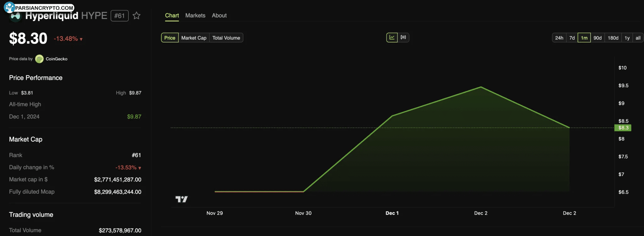Image resolution: width=644 pixels, height=236 pixels.
Task: Add Hyperliquid to favorites with star icon
Action: click(x=136, y=15)
